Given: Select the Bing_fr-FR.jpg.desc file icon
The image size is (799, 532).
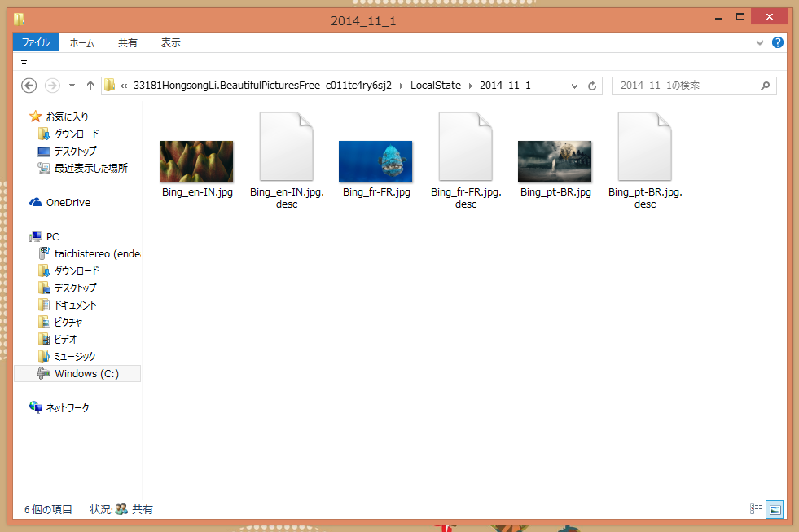Looking at the screenshot, I should tap(466, 147).
